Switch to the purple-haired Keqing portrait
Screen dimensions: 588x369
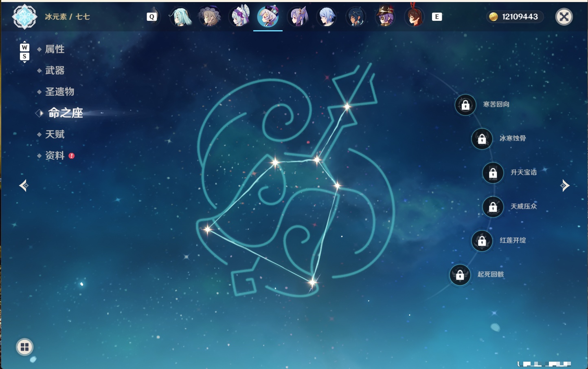(298, 17)
